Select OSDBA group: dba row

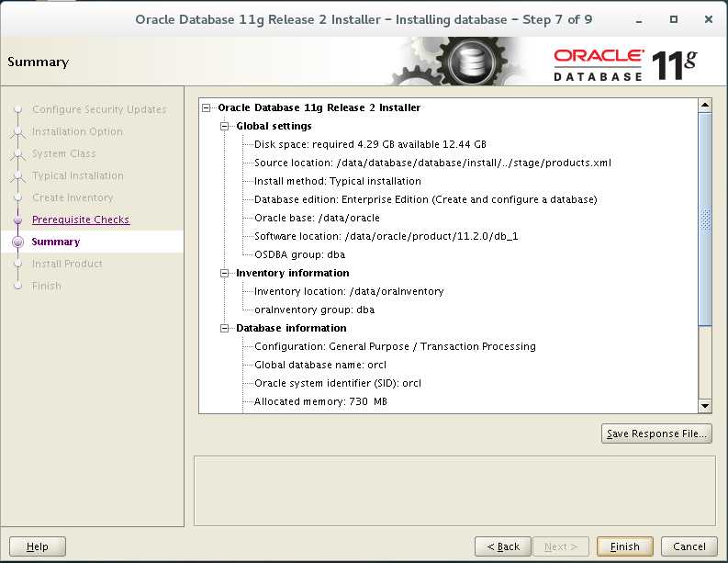click(x=299, y=254)
